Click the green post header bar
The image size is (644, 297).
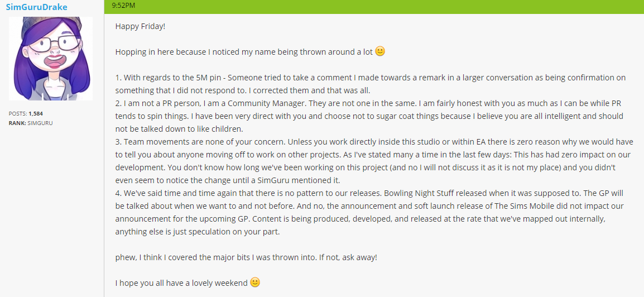374,7
